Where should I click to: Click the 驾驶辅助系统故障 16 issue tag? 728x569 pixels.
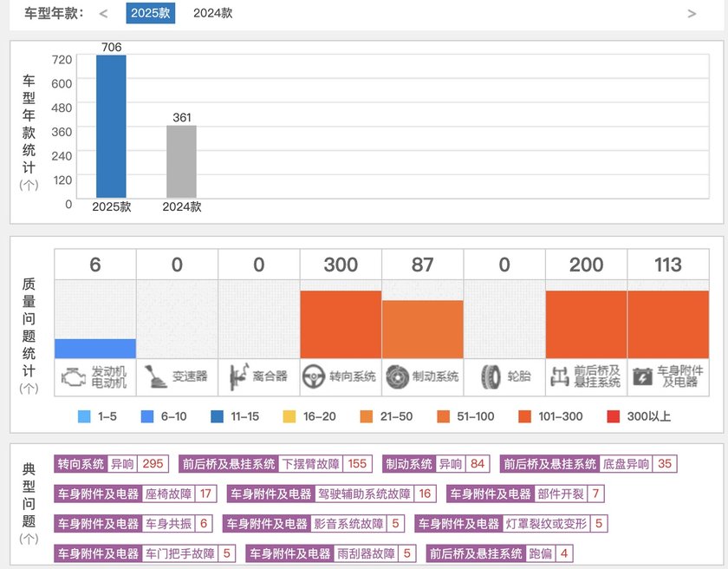332,494
